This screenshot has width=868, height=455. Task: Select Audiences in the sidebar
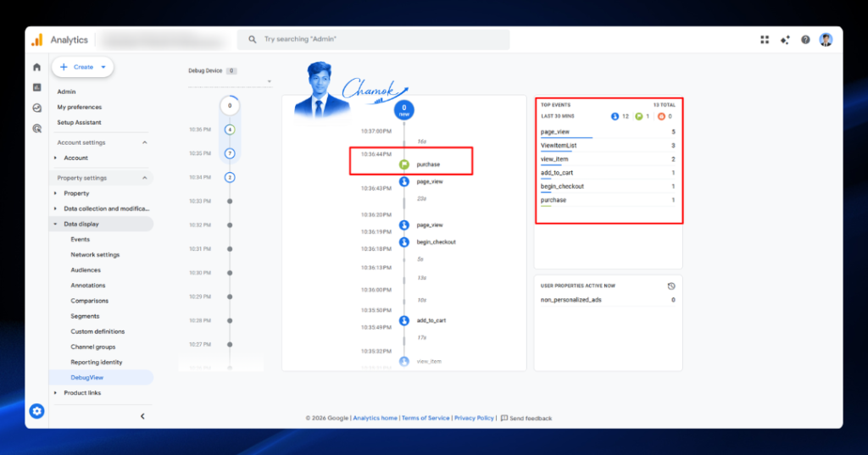pos(86,270)
